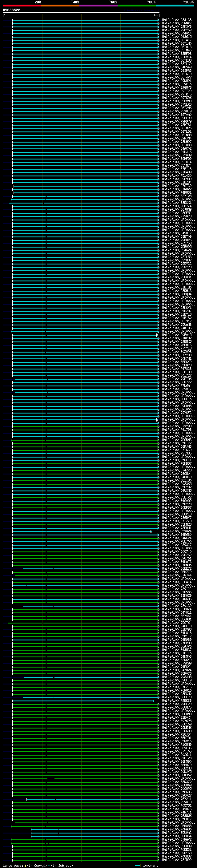Viewport: 197px width, 868px height.
Task: Select the query name AV638522
Action: coord(11,10)
